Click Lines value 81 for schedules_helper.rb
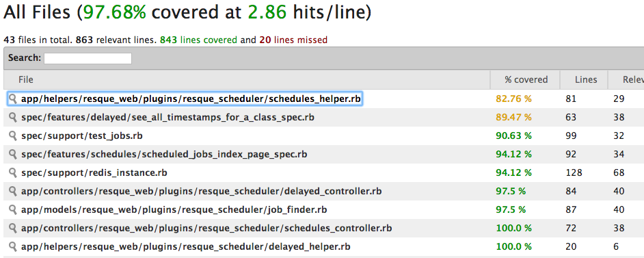The image size is (644, 258). (x=570, y=99)
